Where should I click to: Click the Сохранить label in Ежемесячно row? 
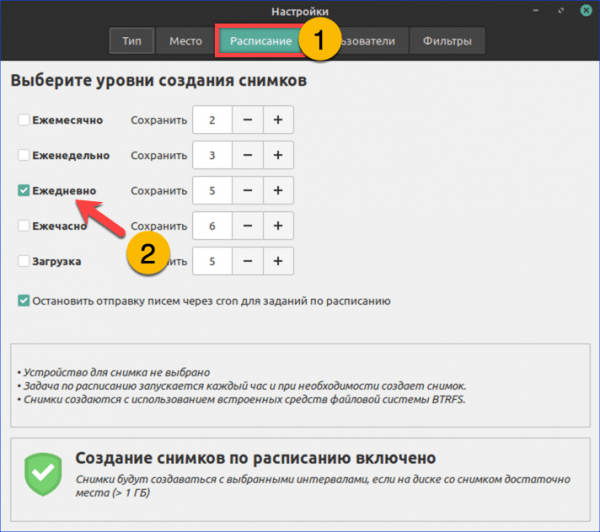point(159,120)
